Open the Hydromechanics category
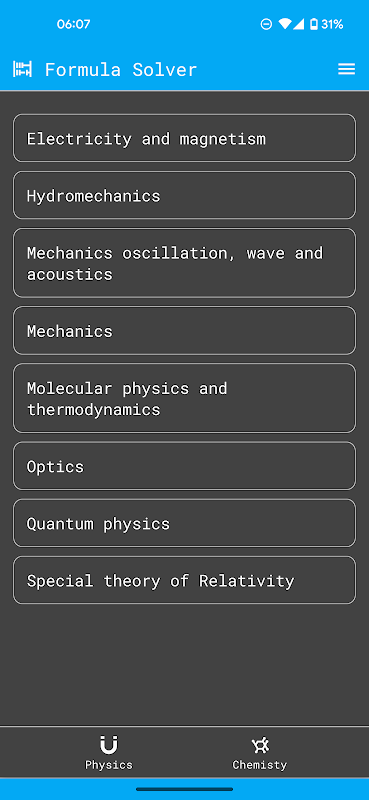 tap(184, 195)
